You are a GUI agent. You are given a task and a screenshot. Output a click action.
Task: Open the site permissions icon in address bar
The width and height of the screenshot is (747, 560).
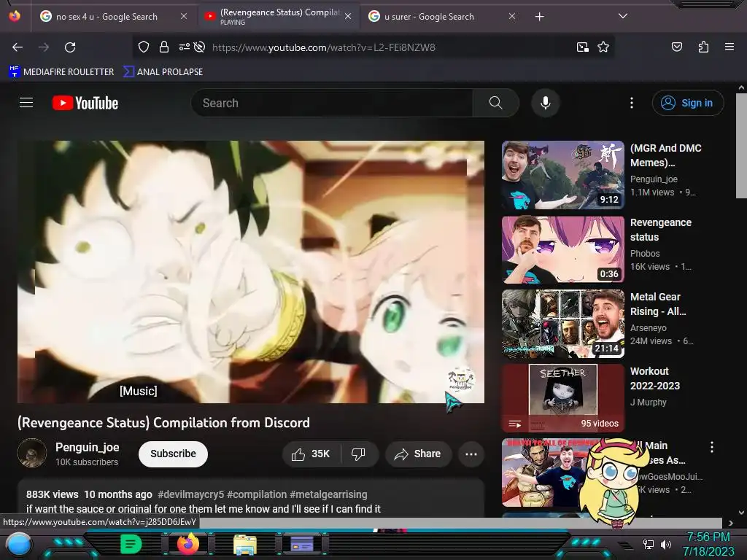click(x=184, y=47)
